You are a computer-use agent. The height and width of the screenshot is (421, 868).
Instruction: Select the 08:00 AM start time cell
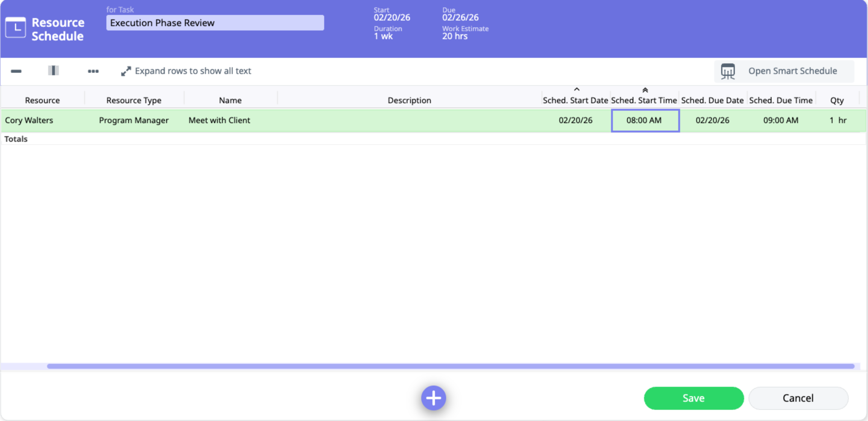point(645,120)
